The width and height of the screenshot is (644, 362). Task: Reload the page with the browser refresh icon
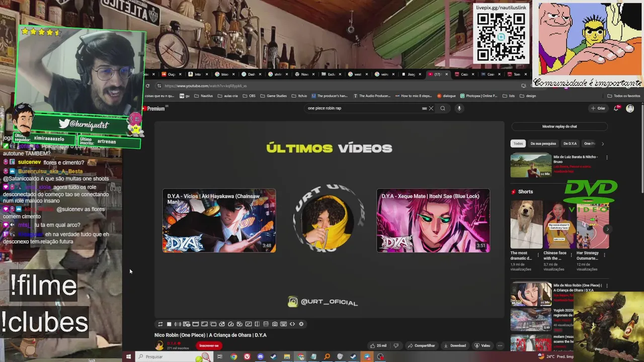coord(147,86)
